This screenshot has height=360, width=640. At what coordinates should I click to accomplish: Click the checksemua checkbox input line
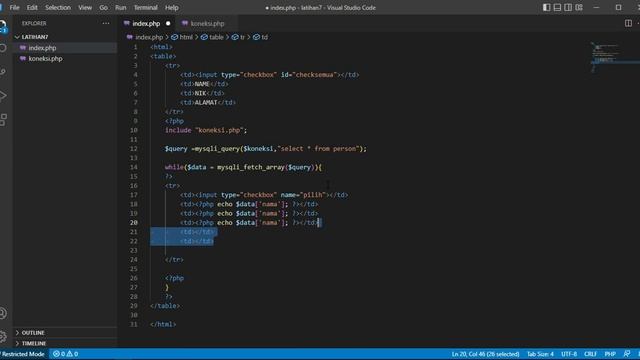point(270,75)
